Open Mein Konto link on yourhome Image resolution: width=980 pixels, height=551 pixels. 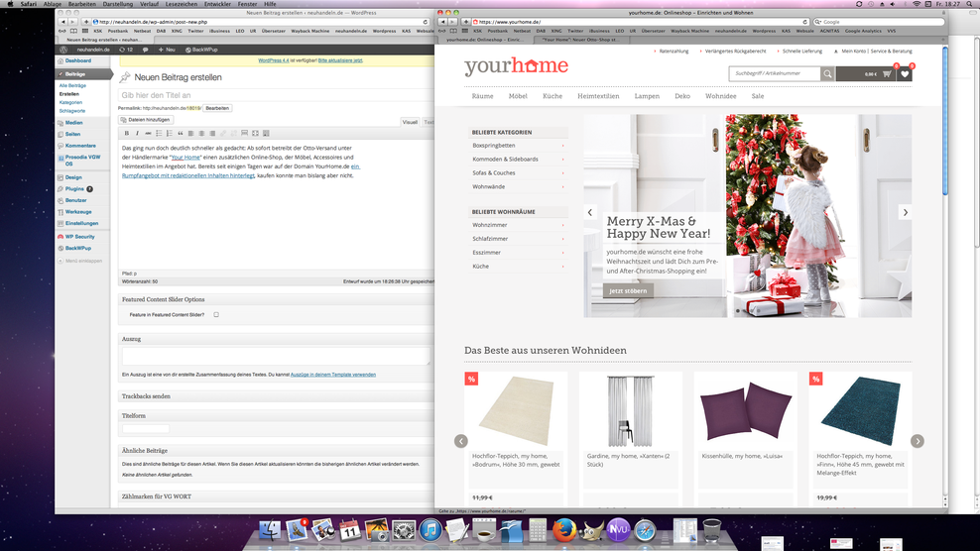coord(855,52)
